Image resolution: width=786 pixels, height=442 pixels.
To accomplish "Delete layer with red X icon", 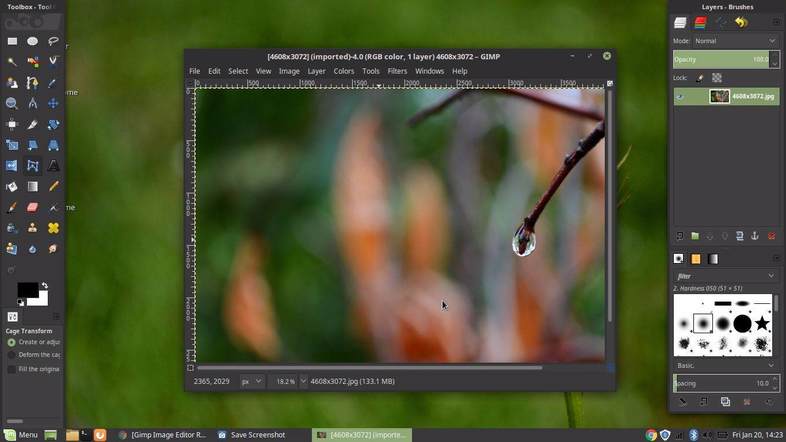I will tap(771, 236).
